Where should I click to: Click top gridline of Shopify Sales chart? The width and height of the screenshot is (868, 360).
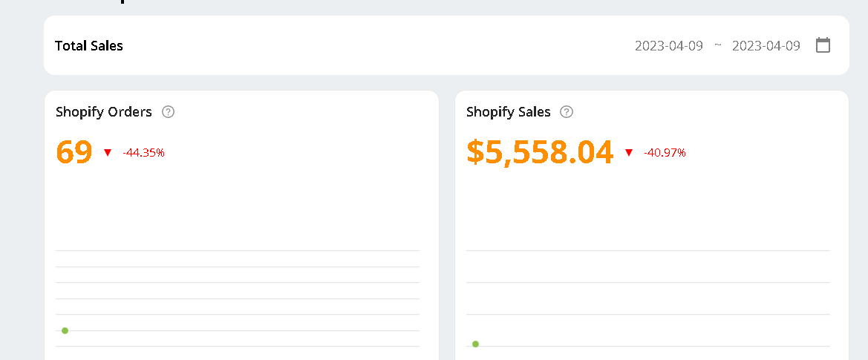tap(647, 251)
